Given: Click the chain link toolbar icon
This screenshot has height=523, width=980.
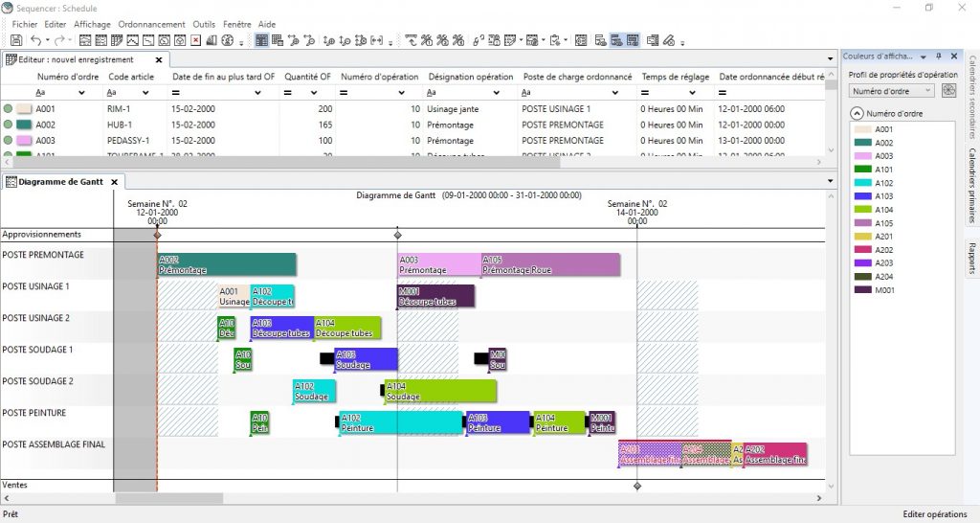Looking at the screenshot, I should (479, 40).
